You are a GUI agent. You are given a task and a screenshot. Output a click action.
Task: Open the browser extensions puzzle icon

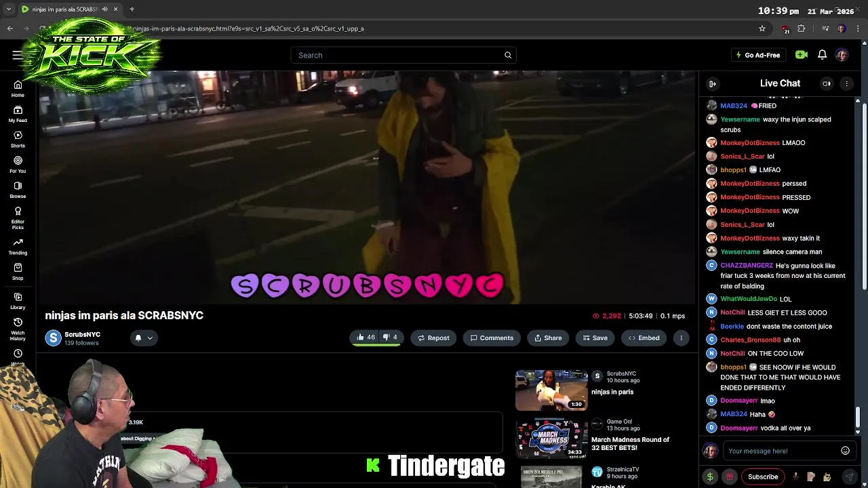point(802,28)
